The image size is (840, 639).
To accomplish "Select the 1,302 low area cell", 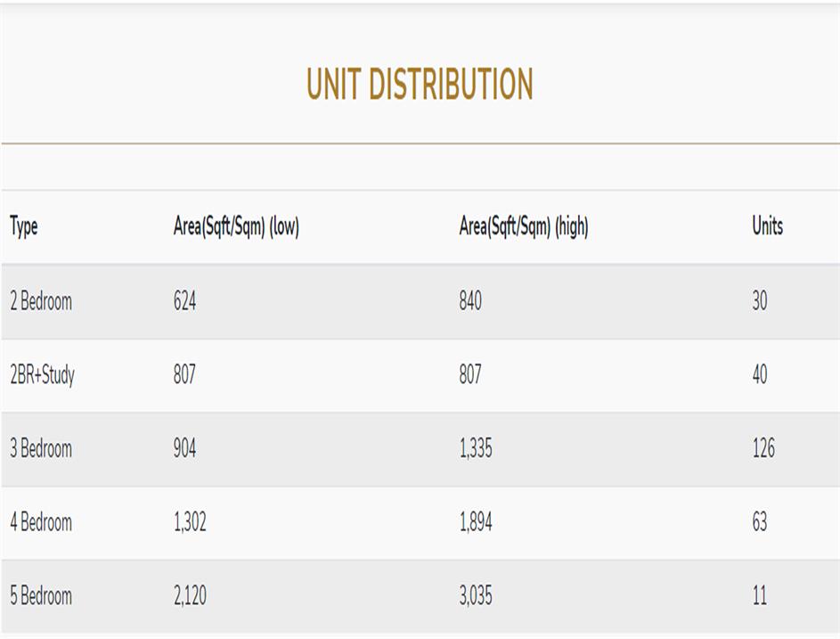I will (190, 521).
